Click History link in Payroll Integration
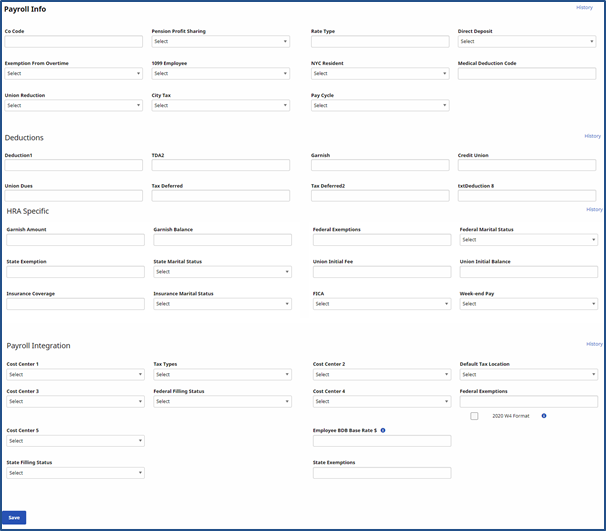The height and width of the screenshot is (531, 606). [593, 344]
